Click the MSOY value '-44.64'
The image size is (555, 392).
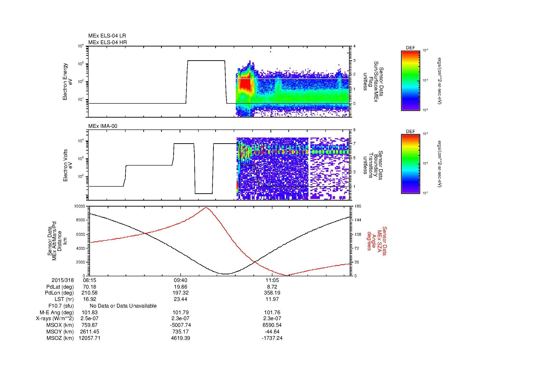click(x=272, y=332)
